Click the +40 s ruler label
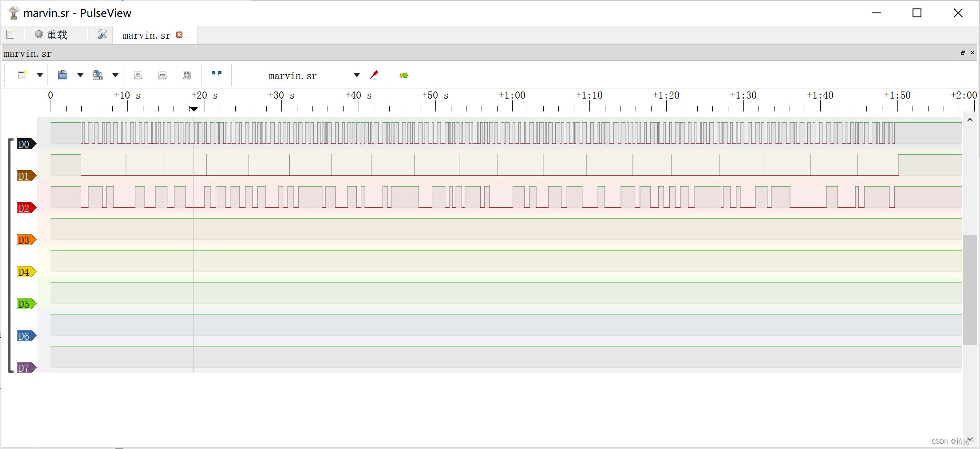980x449 pixels. (x=359, y=95)
